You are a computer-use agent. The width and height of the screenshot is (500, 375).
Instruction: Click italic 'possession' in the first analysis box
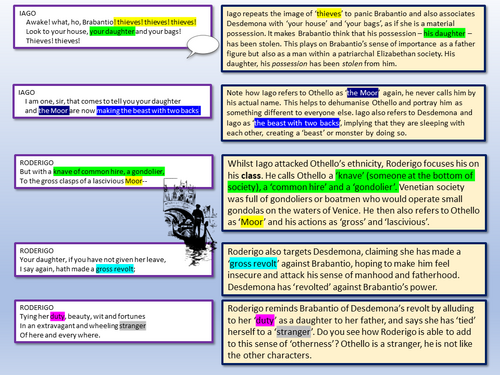289,64
